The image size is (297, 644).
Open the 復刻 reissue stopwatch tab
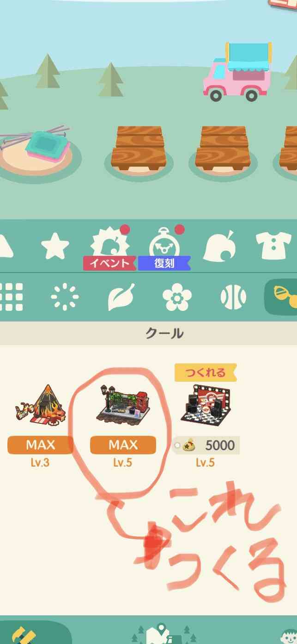[165, 248]
